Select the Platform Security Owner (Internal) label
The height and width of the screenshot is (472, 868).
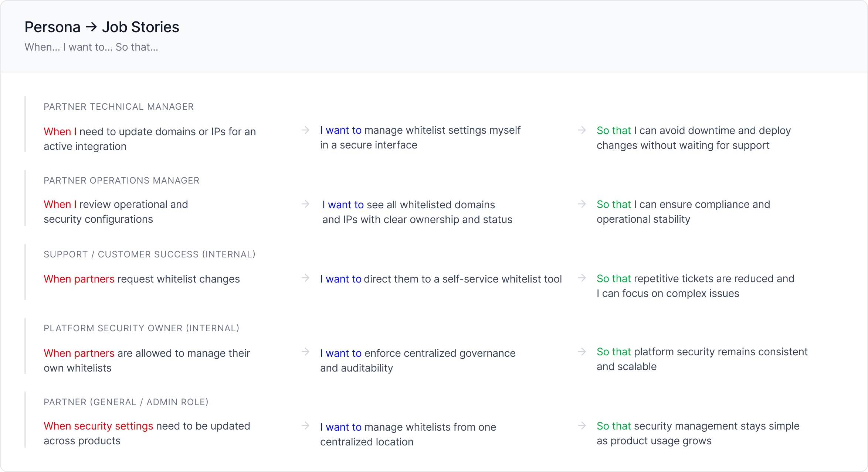[x=142, y=328]
